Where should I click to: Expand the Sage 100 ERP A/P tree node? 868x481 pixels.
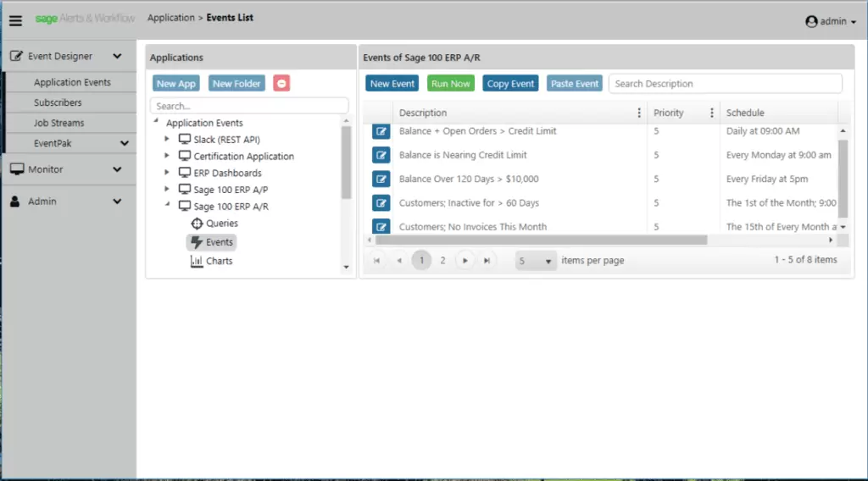pos(167,189)
